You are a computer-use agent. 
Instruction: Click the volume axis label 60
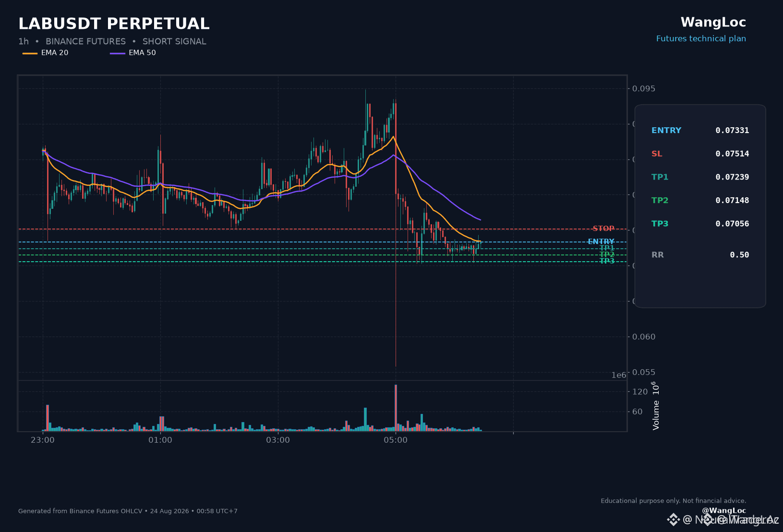(638, 411)
